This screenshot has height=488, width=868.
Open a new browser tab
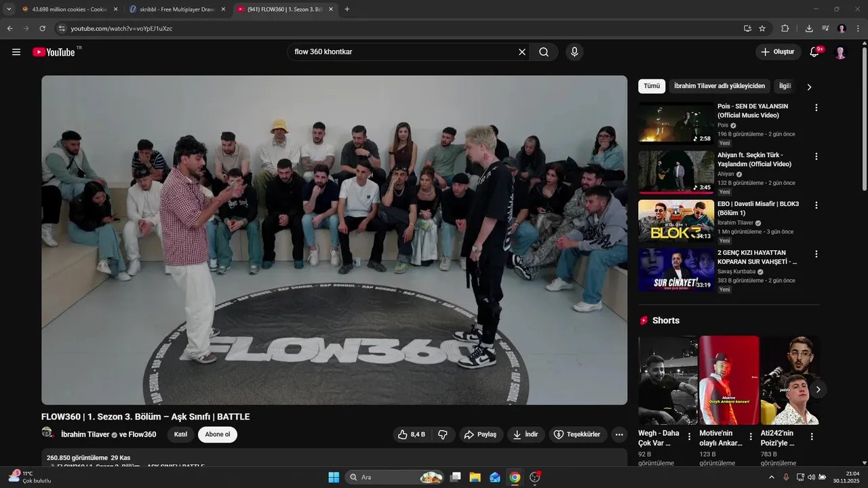click(347, 9)
